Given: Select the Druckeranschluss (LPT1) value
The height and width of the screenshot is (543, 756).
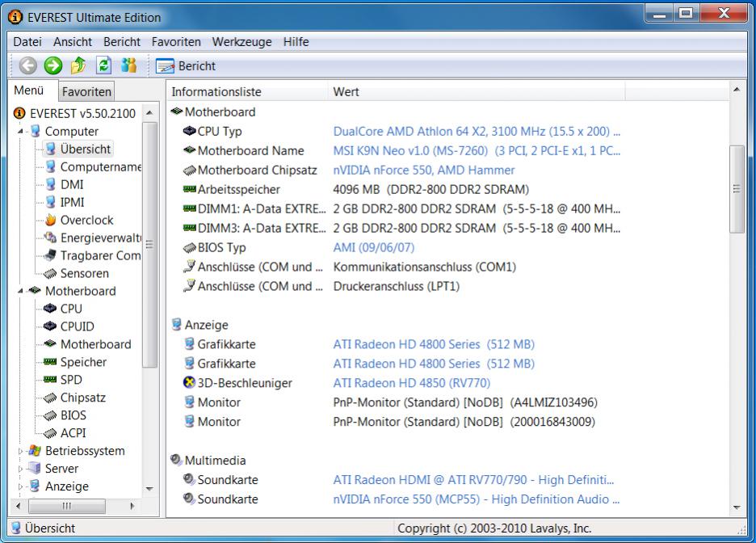Looking at the screenshot, I should [397, 287].
